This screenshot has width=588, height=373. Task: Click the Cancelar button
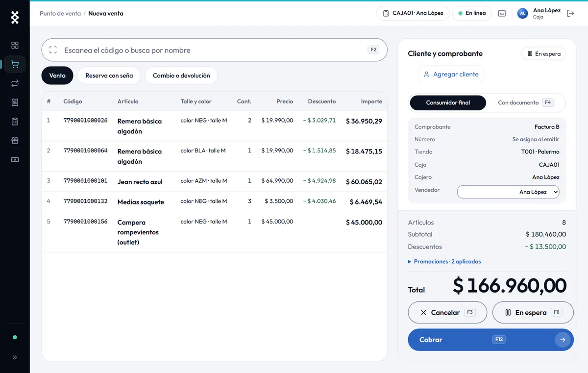click(447, 312)
